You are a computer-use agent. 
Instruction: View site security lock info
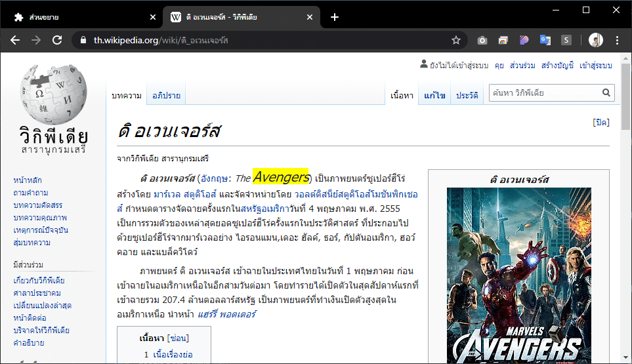[83, 40]
